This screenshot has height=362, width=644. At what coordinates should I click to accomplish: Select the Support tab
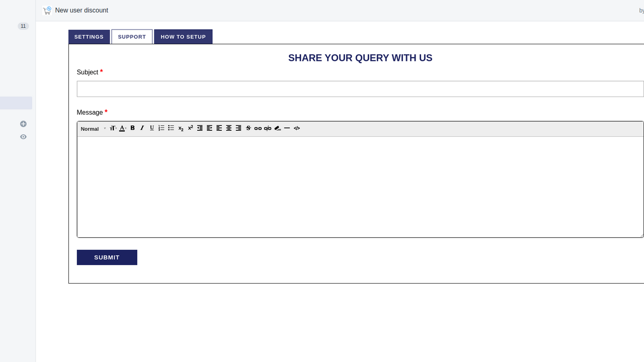tap(132, 37)
